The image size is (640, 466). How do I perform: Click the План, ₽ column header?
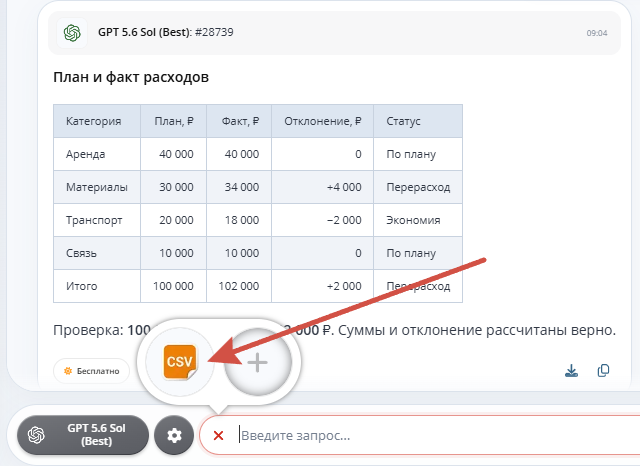[x=174, y=121]
